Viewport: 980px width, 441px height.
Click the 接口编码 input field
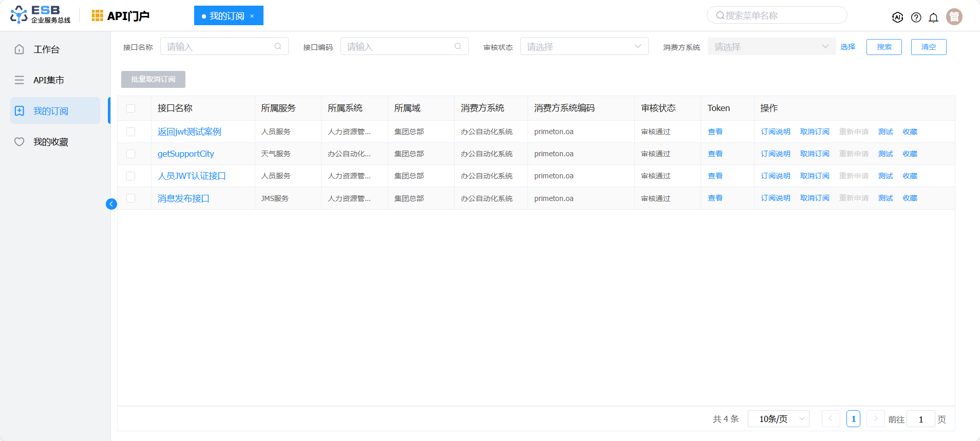[x=398, y=47]
